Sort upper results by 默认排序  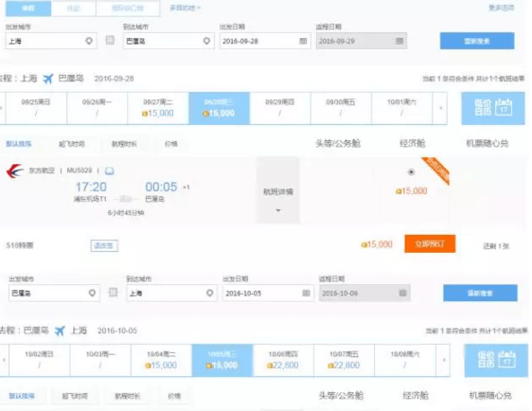pyautogui.click(x=19, y=144)
